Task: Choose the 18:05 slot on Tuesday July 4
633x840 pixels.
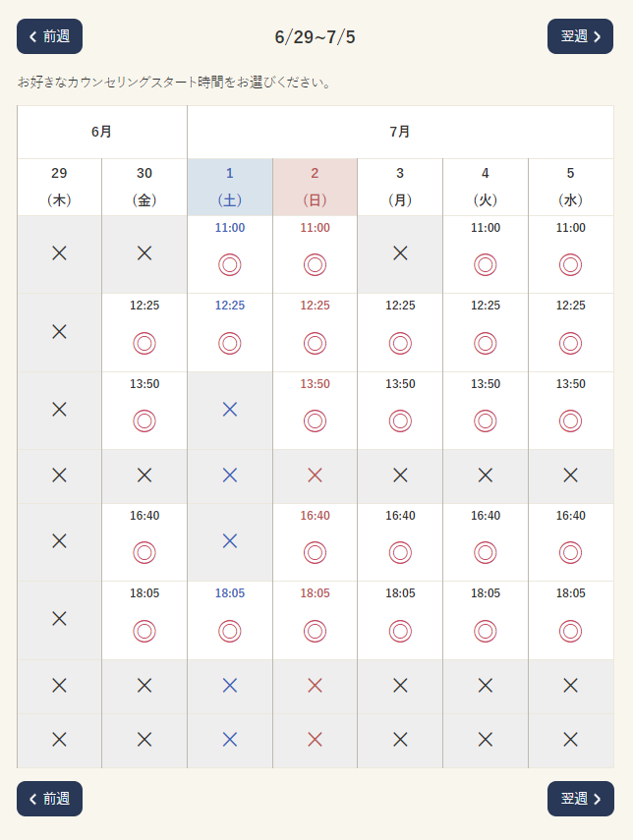Action: [485, 620]
